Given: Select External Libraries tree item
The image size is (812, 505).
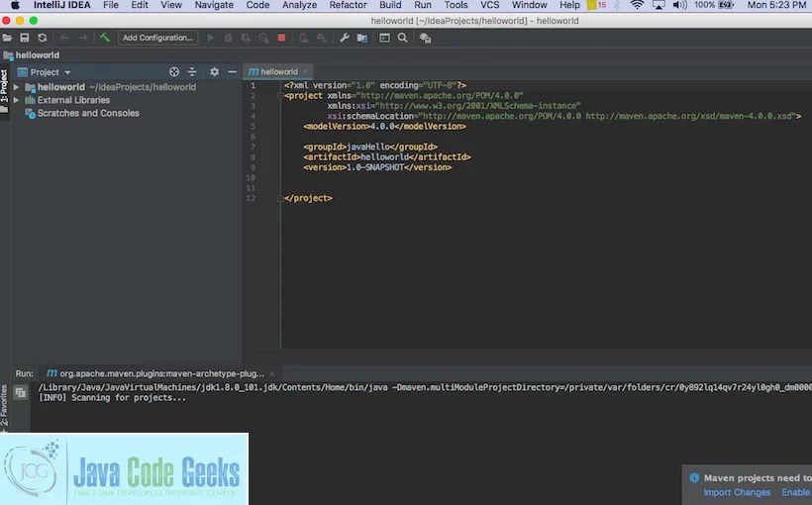Looking at the screenshot, I should [73, 100].
